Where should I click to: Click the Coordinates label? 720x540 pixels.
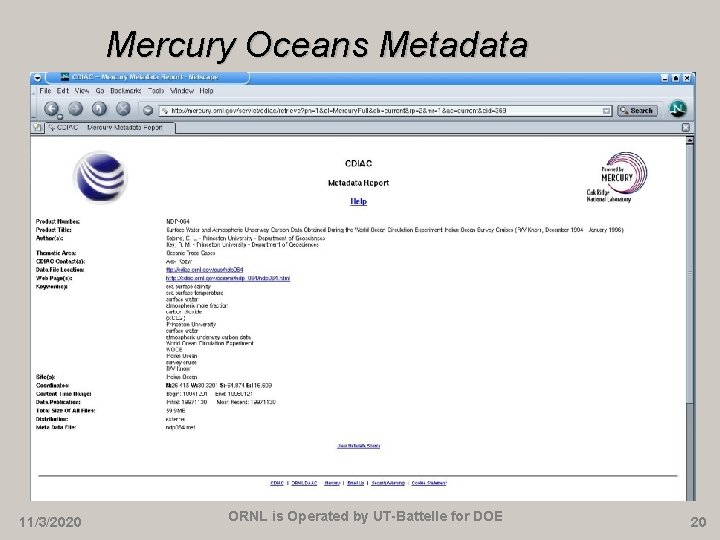(52, 385)
